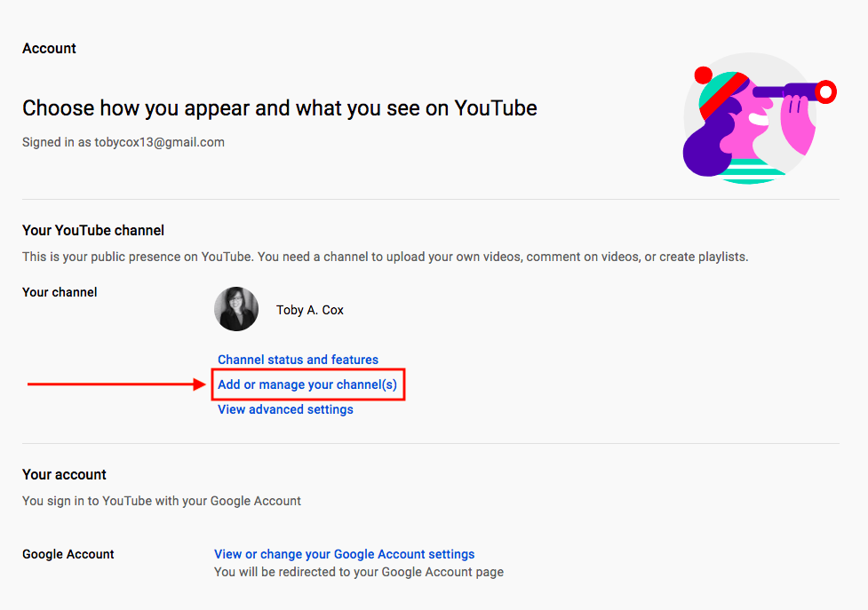Click 'You sign in to YouTube' description

[162, 501]
